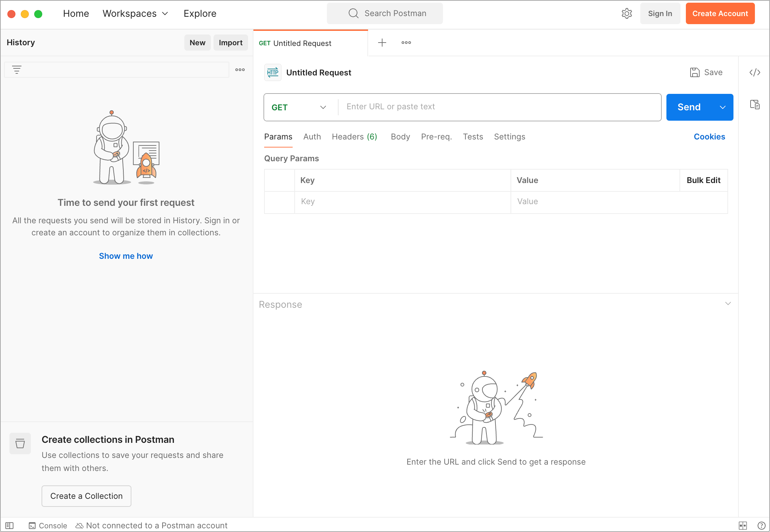The width and height of the screenshot is (770, 532).
Task: Open the Console from status bar
Action: [x=48, y=525]
